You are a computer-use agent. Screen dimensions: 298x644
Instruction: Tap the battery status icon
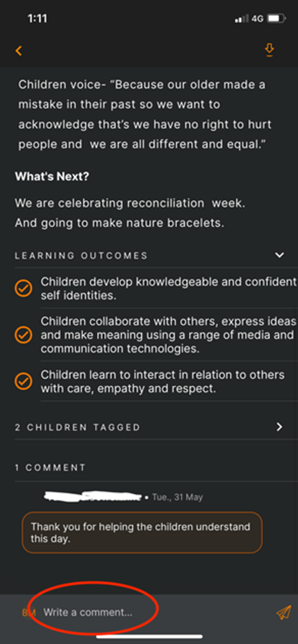(x=275, y=19)
